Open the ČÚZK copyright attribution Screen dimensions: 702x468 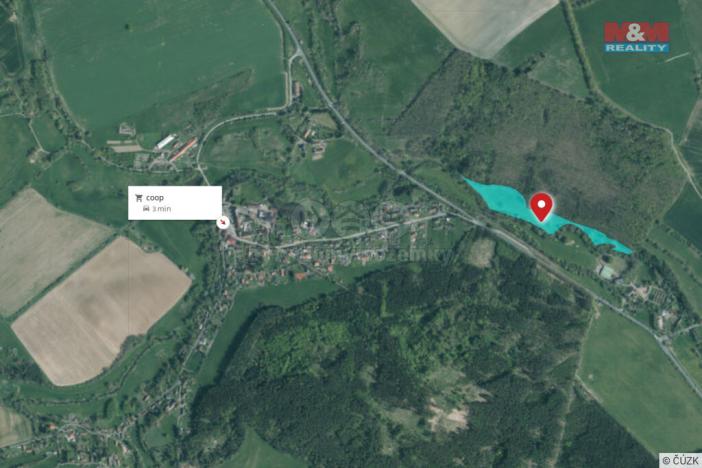click(x=680, y=460)
